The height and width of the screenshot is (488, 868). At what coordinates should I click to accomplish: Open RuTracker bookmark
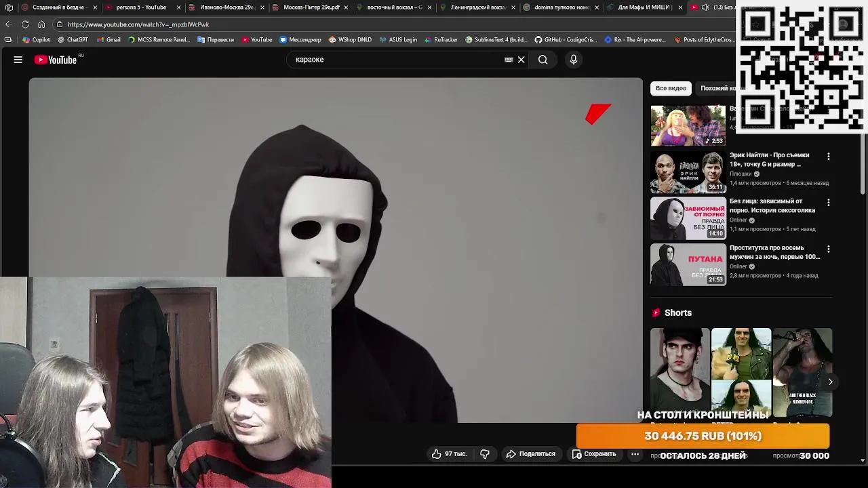coord(441,40)
